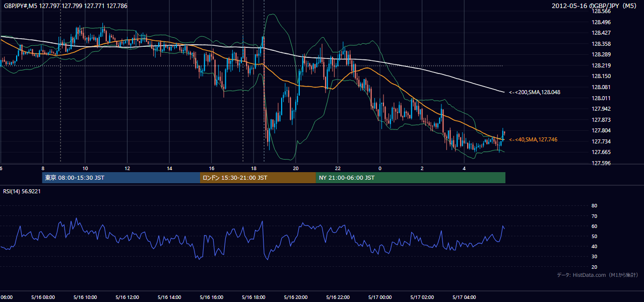
Task: Click RSI scale value 30
Action: point(594,257)
